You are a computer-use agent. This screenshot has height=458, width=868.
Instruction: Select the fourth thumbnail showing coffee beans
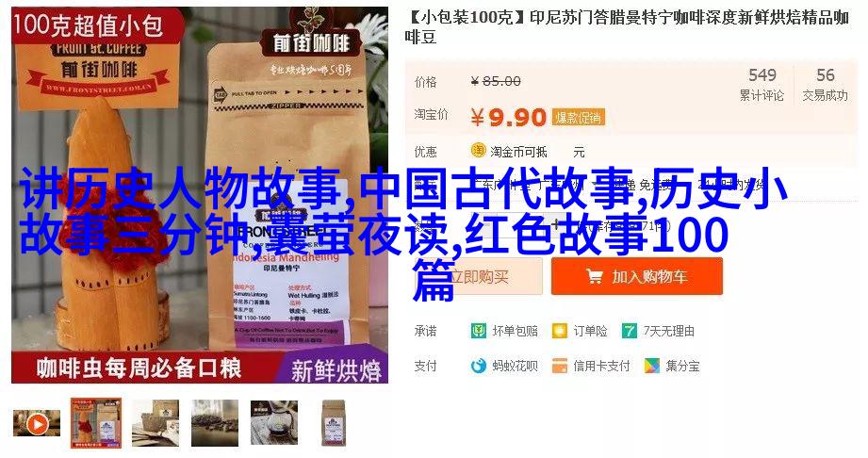215,423
